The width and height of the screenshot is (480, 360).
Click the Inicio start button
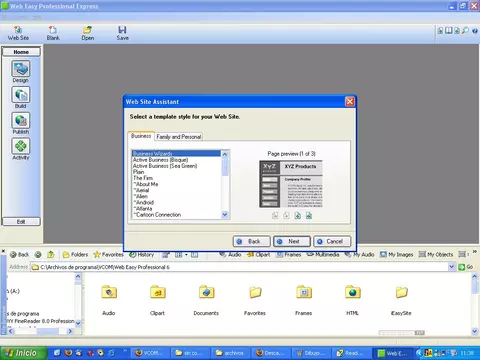click(x=23, y=353)
